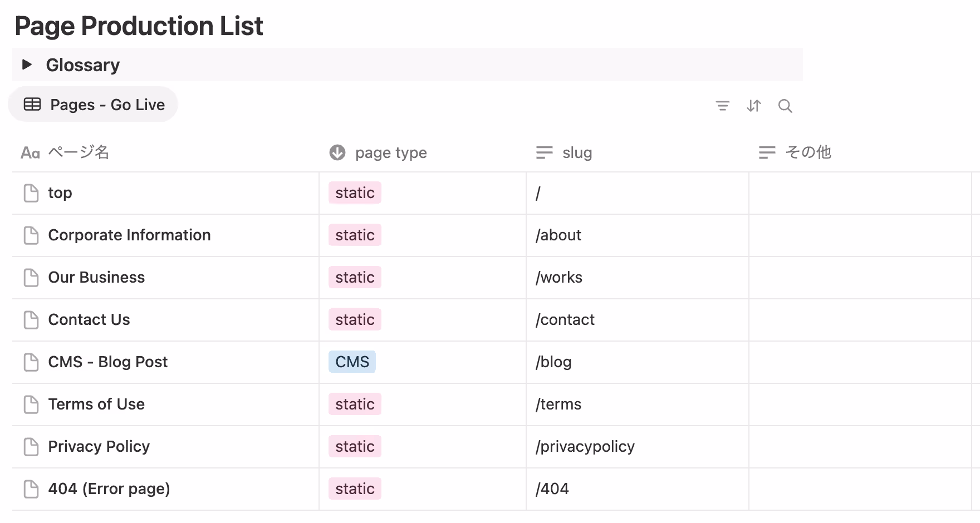Expand the Glossary toggle triangle

(27, 65)
